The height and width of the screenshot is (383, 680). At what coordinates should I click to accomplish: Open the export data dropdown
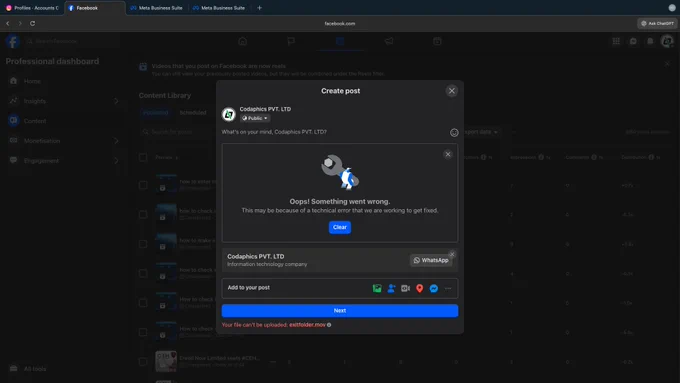[x=481, y=132]
